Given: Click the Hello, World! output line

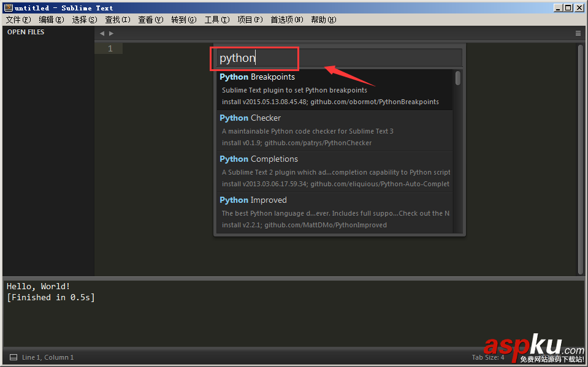Looking at the screenshot, I should (x=38, y=286).
